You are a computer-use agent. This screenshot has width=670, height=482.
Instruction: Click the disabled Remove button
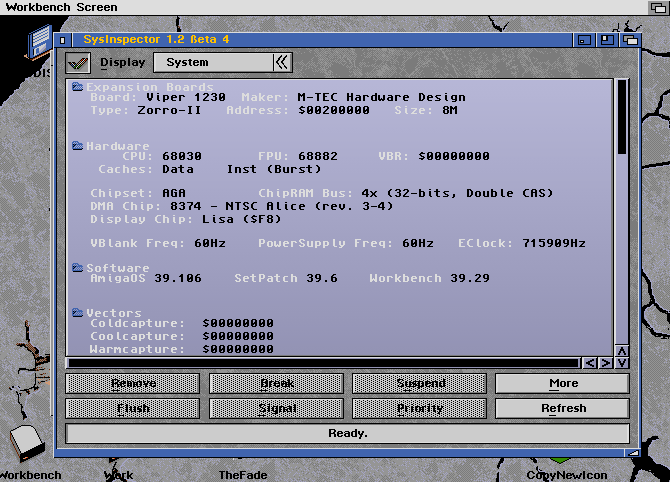[133, 383]
